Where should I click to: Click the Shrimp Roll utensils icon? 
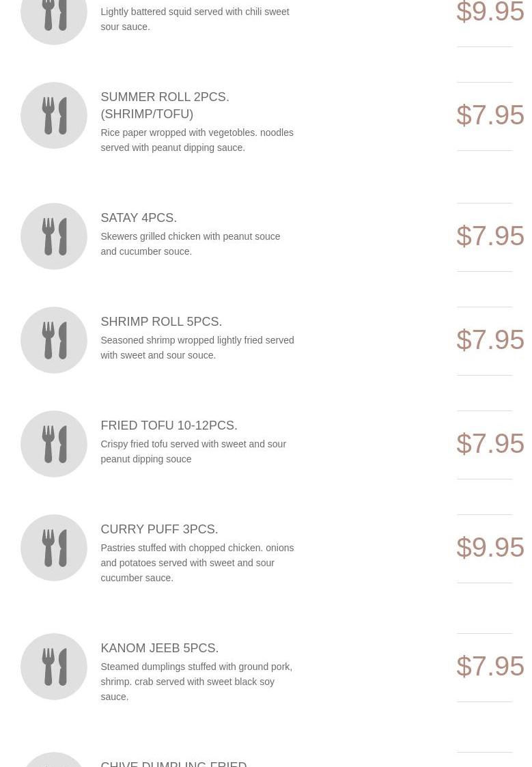(54, 340)
